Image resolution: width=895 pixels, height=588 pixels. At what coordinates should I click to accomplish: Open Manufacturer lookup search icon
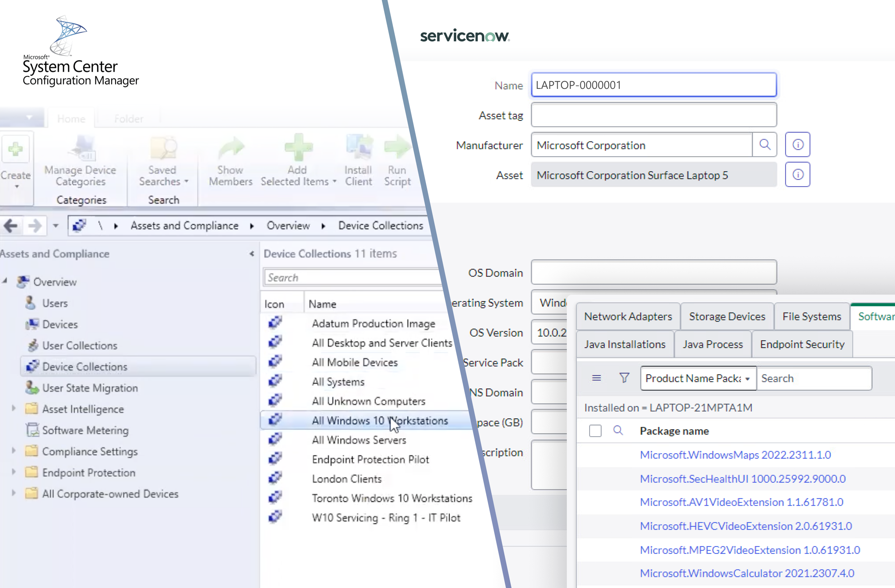764,145
